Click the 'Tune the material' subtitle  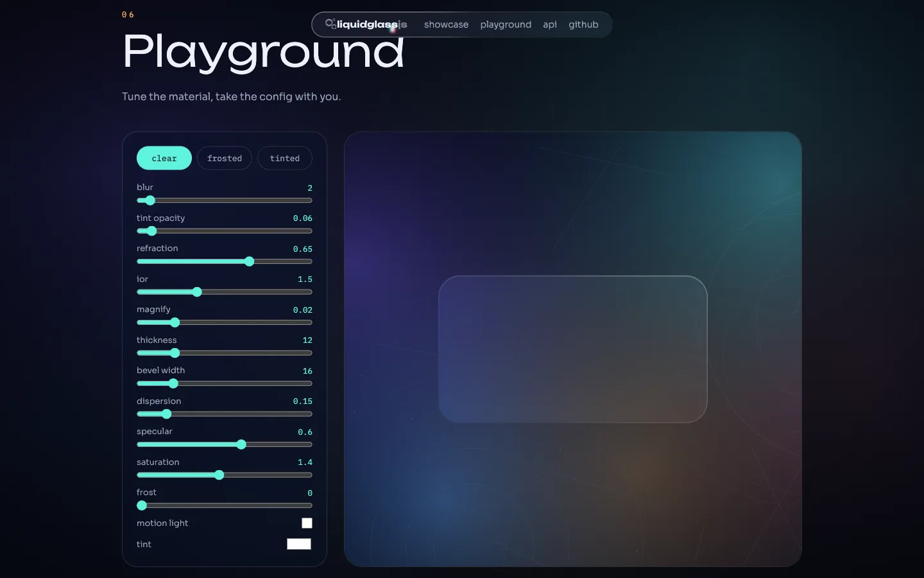(231, 96)
